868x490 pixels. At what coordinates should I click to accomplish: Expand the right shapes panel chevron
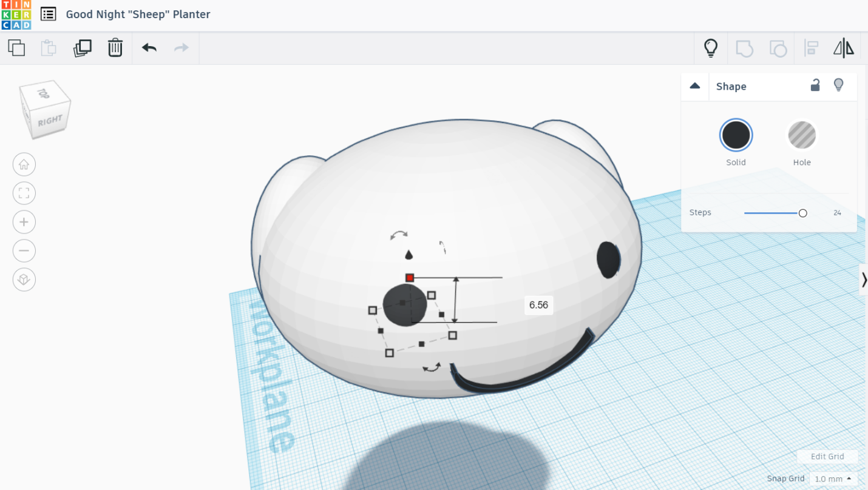coord(864,280)
